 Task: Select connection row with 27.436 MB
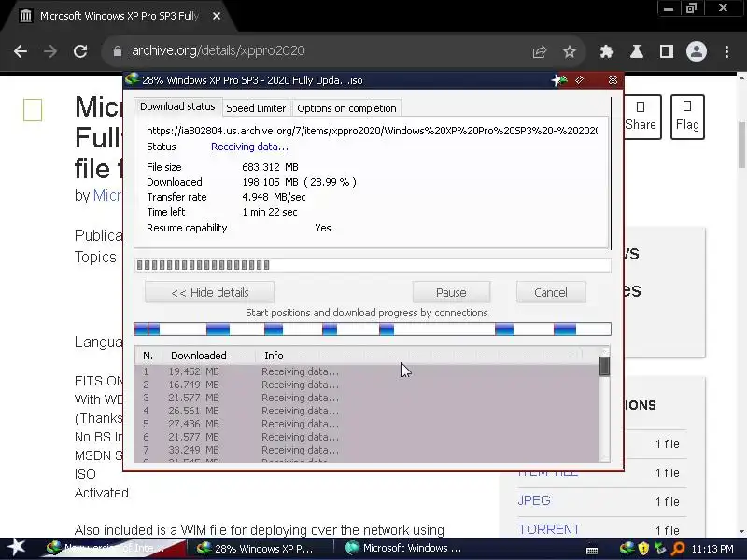[367, 424]
